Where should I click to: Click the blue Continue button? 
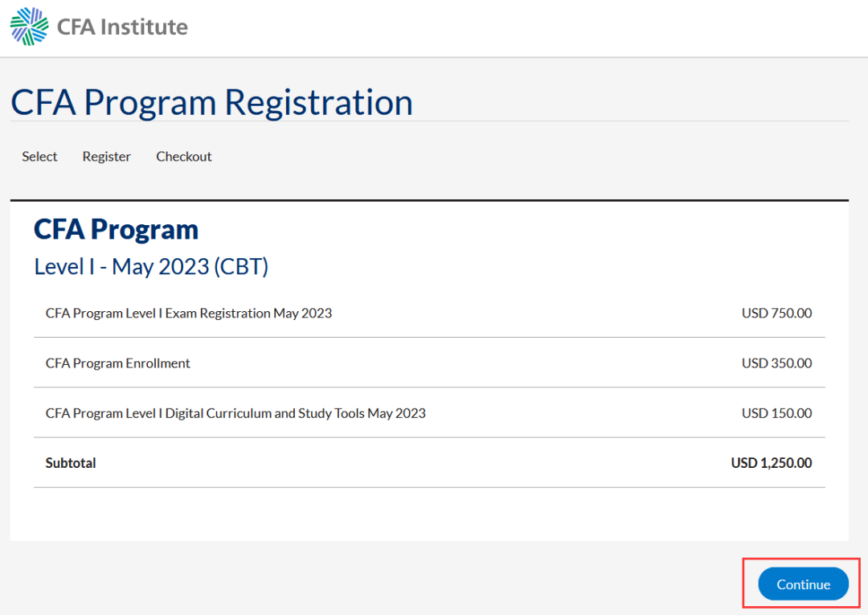tap(803, 584)
